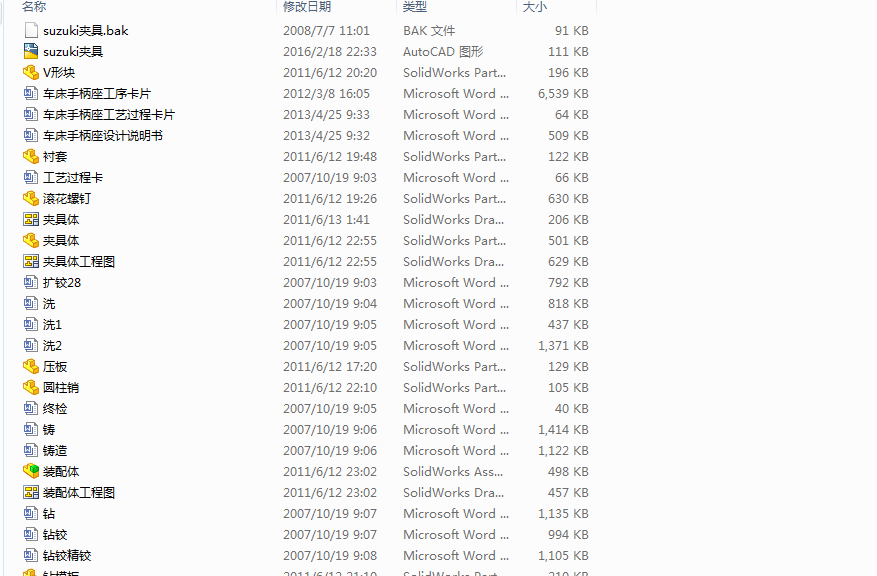The height and width of the screenshot is (576, 877).
Task: Select the file name 终检
Action: tap(55, 408)
